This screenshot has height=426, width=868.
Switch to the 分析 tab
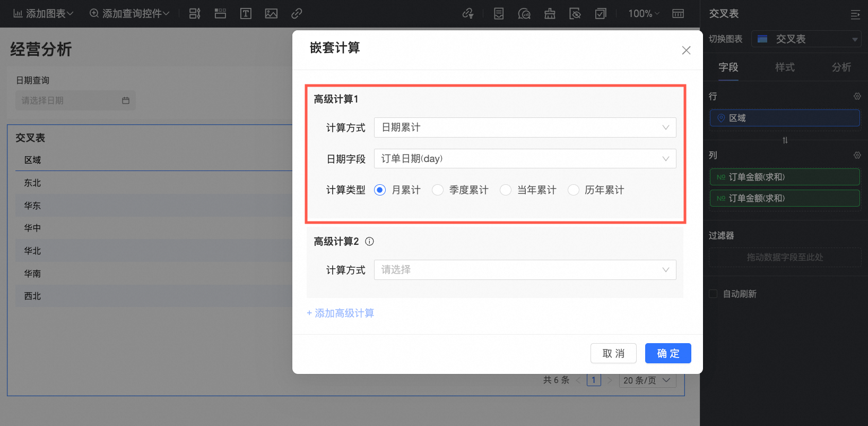pos(841,67)
